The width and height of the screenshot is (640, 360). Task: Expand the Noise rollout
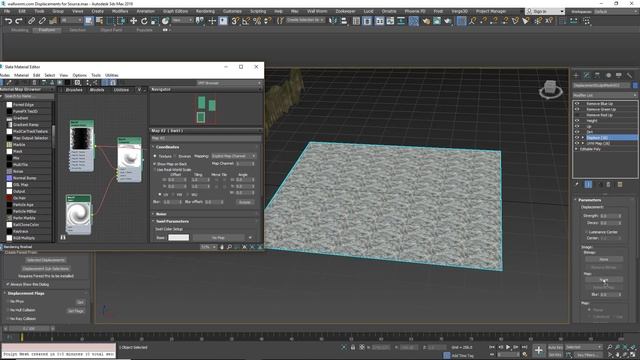161,214
